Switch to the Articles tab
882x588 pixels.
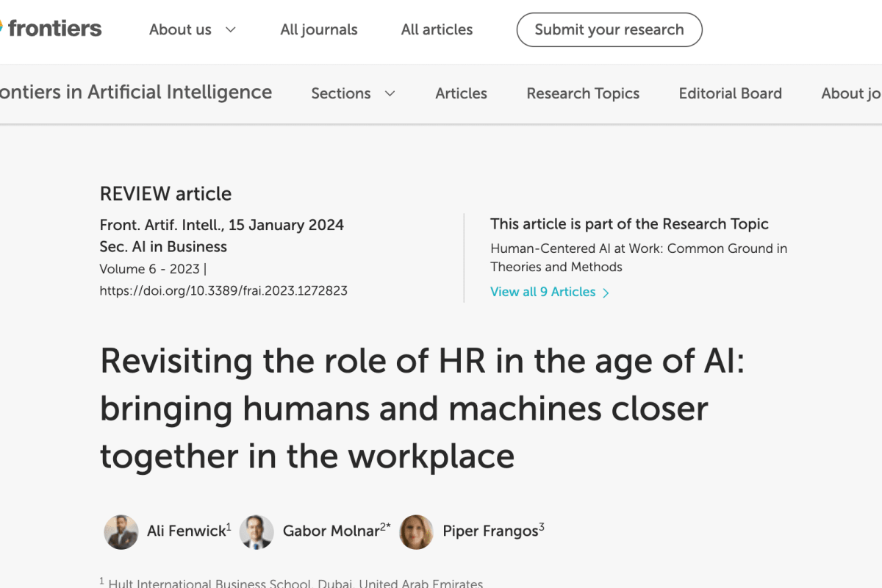pyautogui.click(x=461, y=93)
